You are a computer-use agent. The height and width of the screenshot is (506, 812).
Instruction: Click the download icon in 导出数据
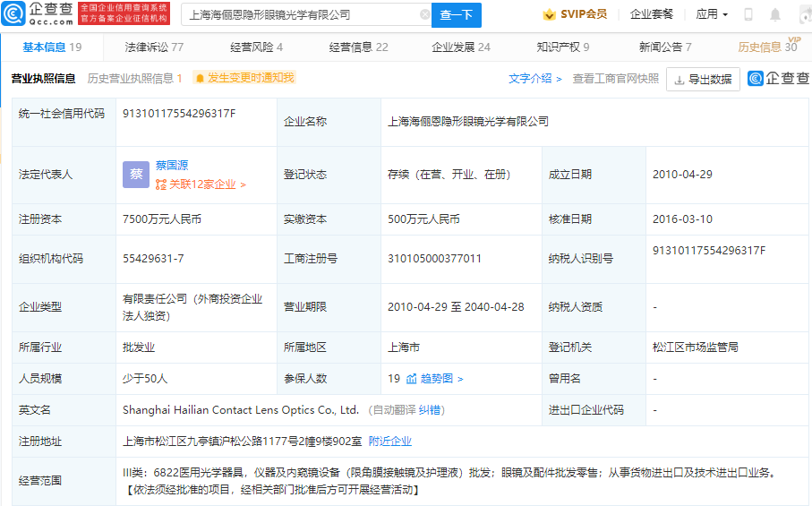(x=679, y=80)
